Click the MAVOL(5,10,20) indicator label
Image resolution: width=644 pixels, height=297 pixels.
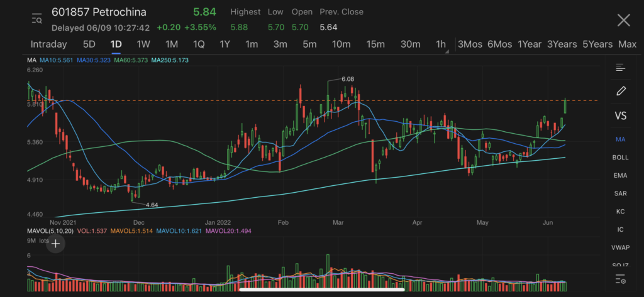[50, 231]
